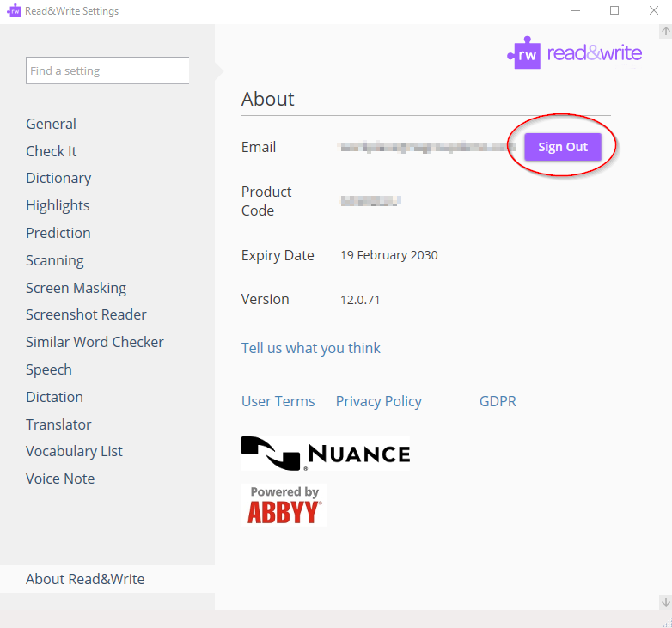Screen dimensions: 672x628
Task: Click the Email label
Action: (259, 147)
